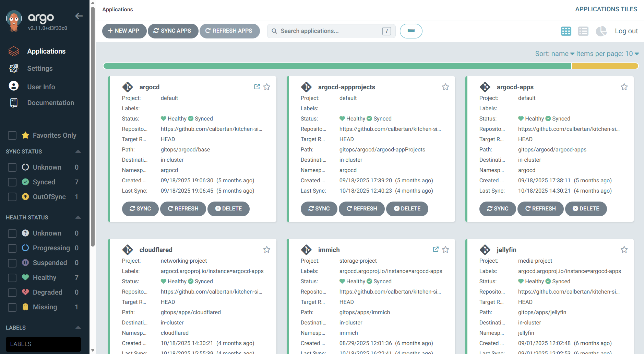
Task: Open Documentation from the sidebar
Action: pos(50,103)
